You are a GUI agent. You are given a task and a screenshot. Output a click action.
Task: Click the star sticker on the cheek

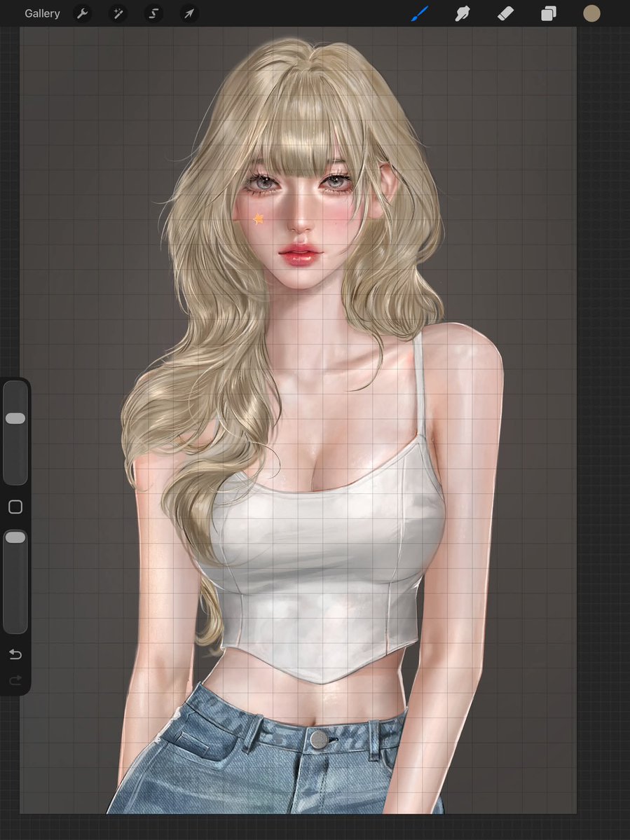click(259, 219)
